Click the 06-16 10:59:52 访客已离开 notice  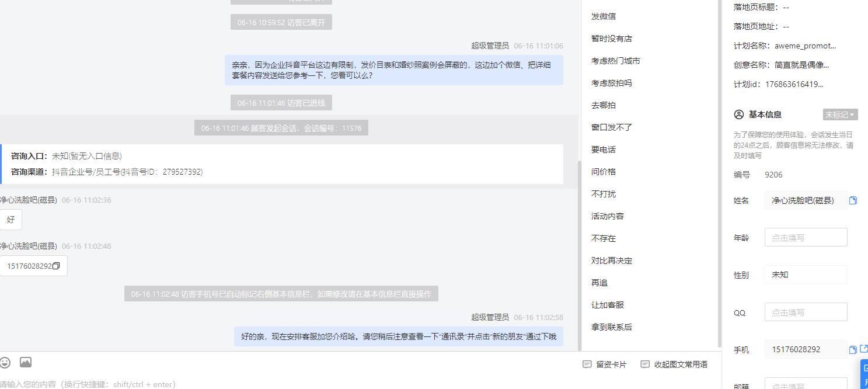[281, 22]
